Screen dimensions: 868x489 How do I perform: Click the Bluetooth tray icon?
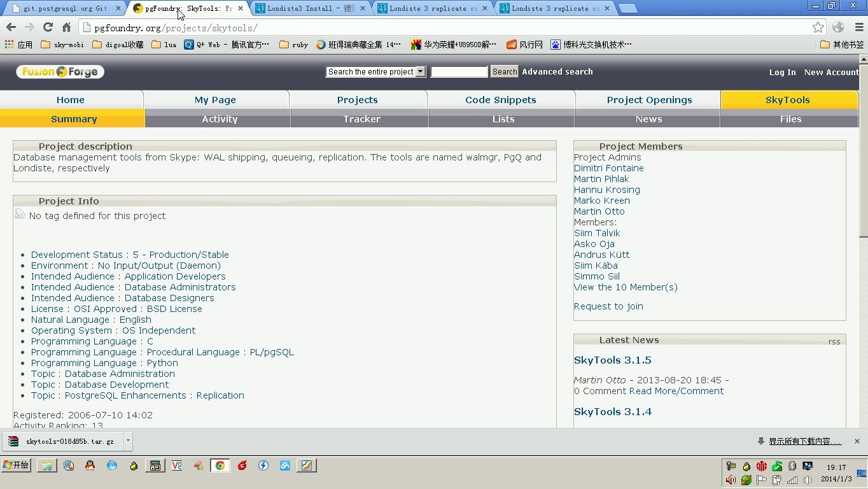(x=792, y=466)
